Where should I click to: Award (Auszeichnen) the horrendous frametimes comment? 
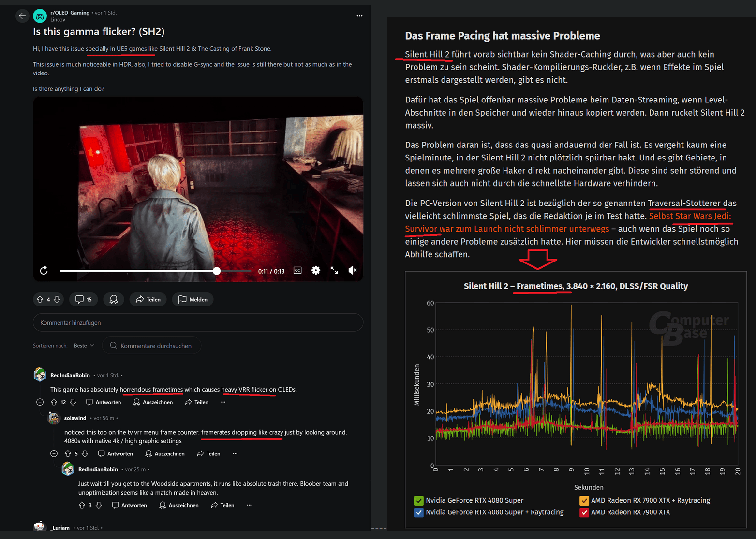pos(153,402)
